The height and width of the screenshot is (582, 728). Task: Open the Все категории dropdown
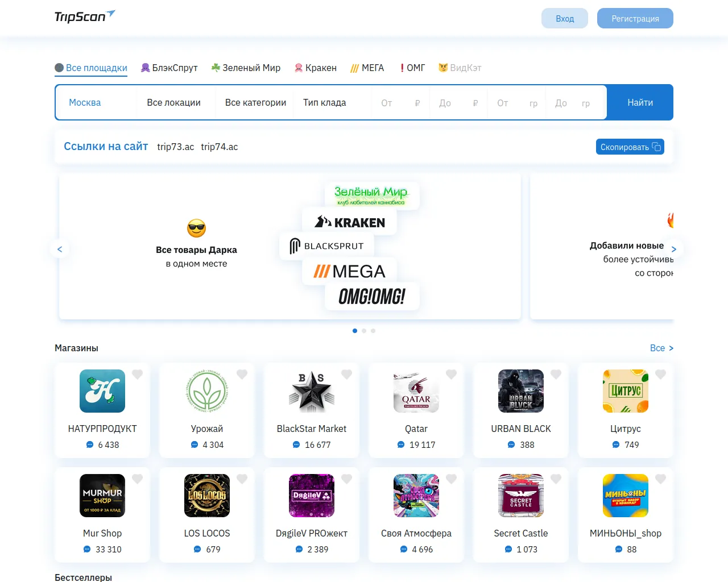coord(255,102)
